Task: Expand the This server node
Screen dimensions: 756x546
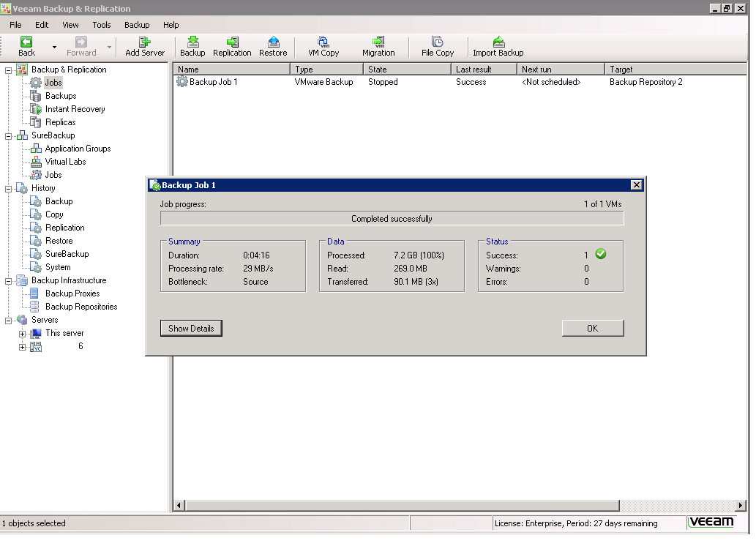Action: (x=22, y=334)
